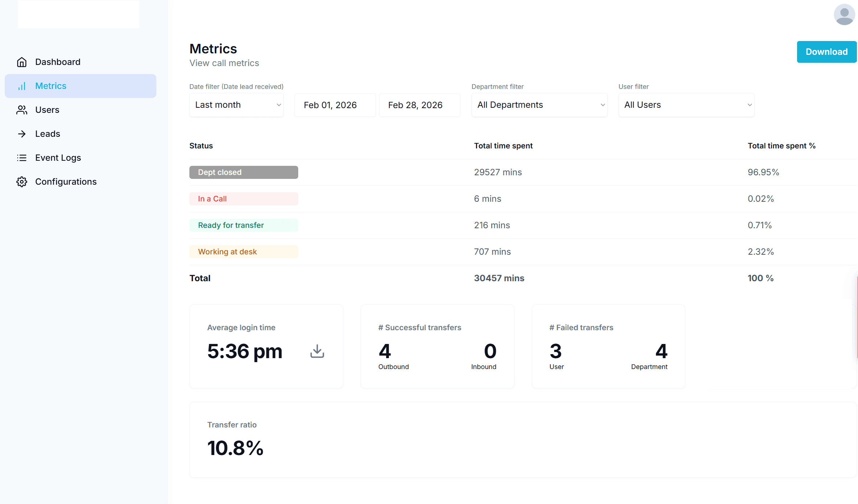Click the Event Logs list icon
This screenshot has width=858, height=504.
click(22, 158)
